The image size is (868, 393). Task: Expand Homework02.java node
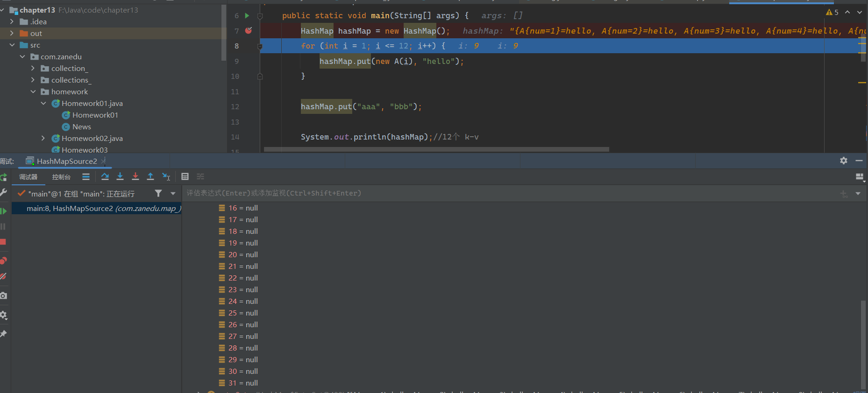coord(43,138)
